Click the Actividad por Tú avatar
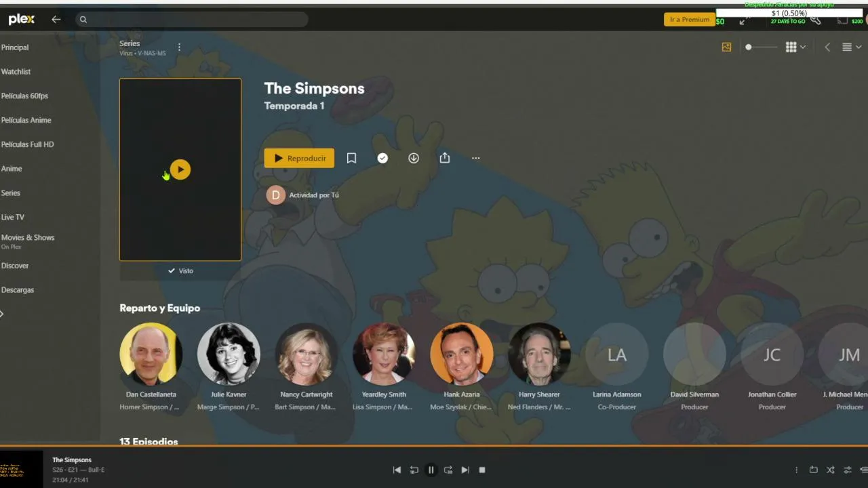Screen dimensions: 868x488 pos(275,195)
